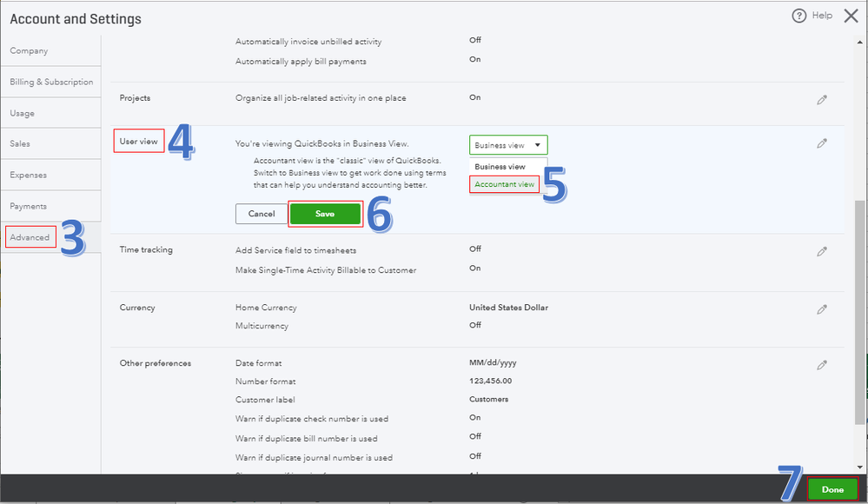Choose Accountant view option
The height and width of the screenshot is (504, 868).
click(x=504, y=184)
